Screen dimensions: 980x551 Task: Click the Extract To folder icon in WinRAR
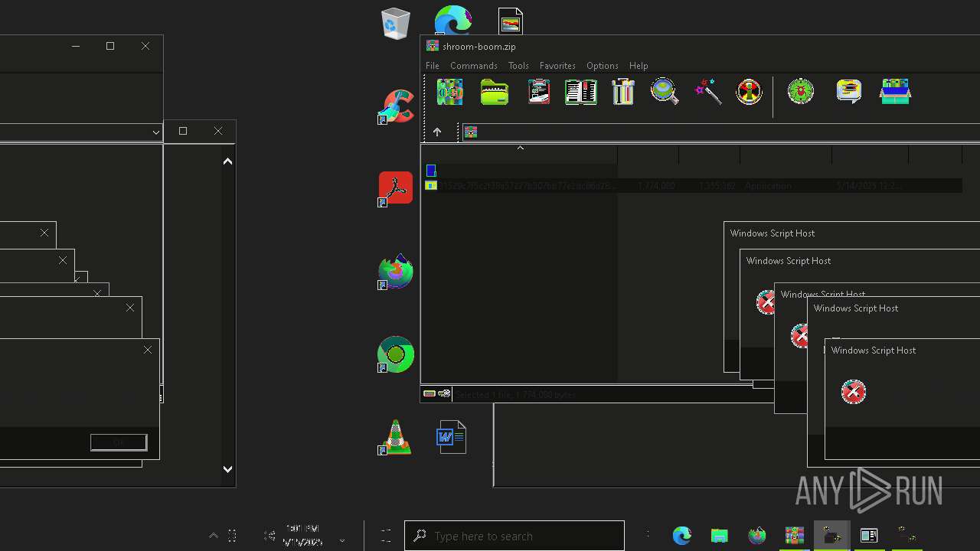tap(495, 92)
